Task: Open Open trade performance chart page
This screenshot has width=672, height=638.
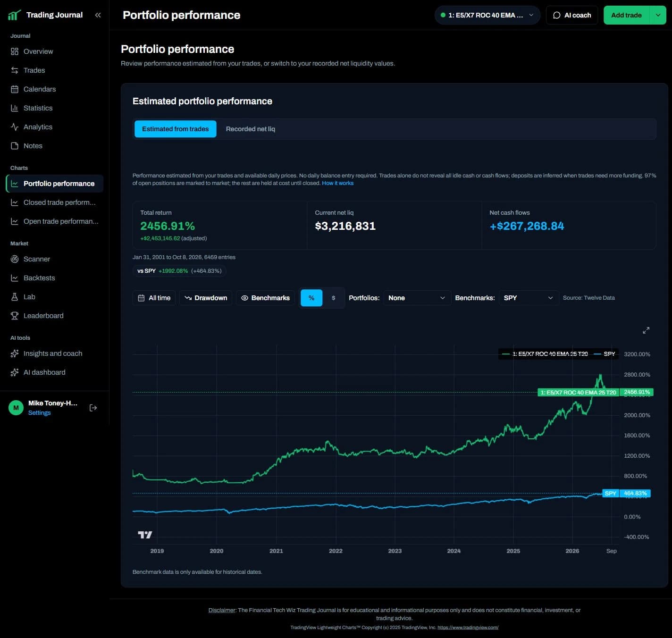Action: pyautogui.click(x=54, y=221)
